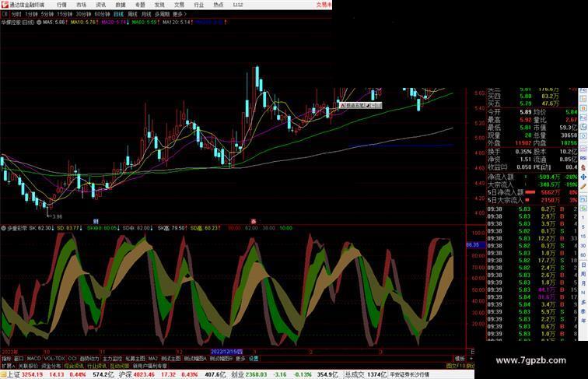Select the 日线 daily period tab
This screenshot has width=588, height=379.
(118, 14)
